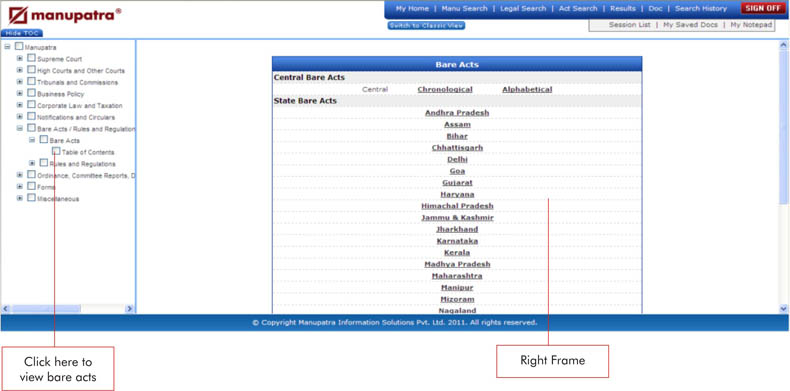Hide the TOC panel
The width and height of the screenshot is (790, 391).
click(22, 33)
